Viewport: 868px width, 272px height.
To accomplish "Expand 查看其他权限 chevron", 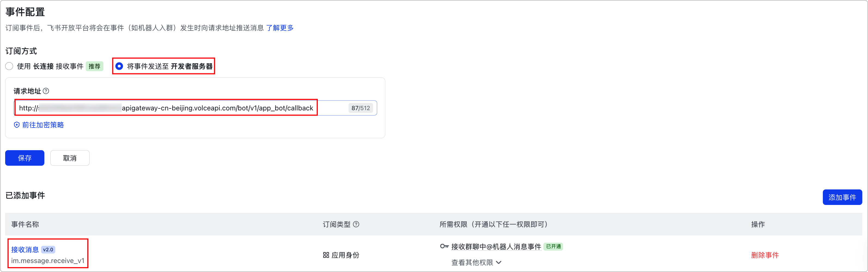I will click(499, 262).
